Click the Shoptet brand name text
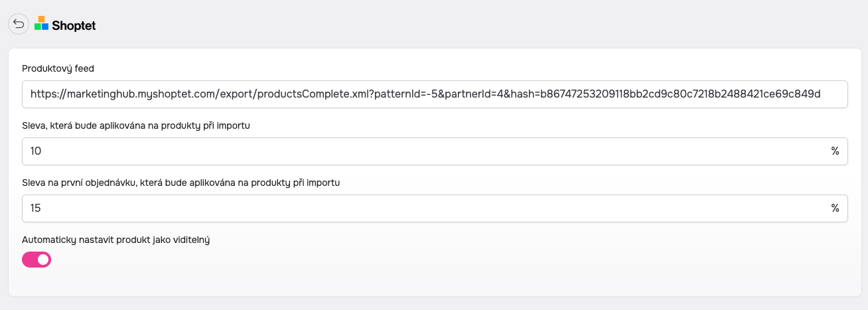Screen dimensions: 868x310 pyautogui.click(x=74, y=25)
